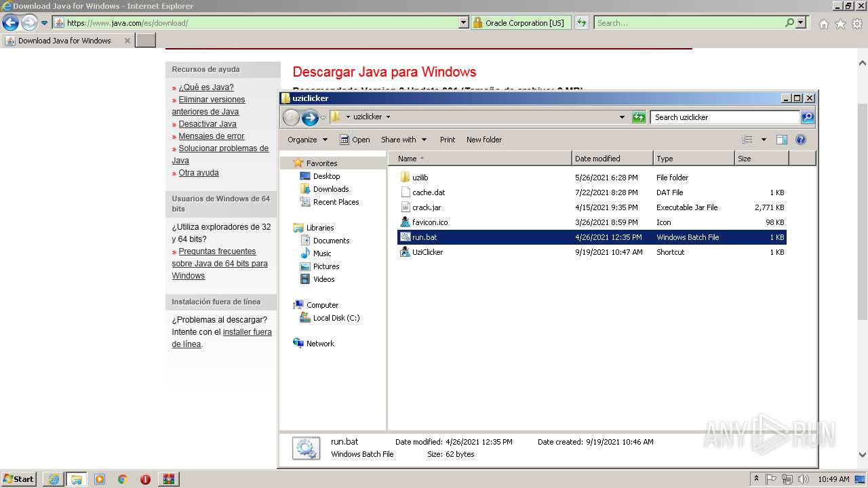Open the installer fuera de línea link

click(222, 338)
